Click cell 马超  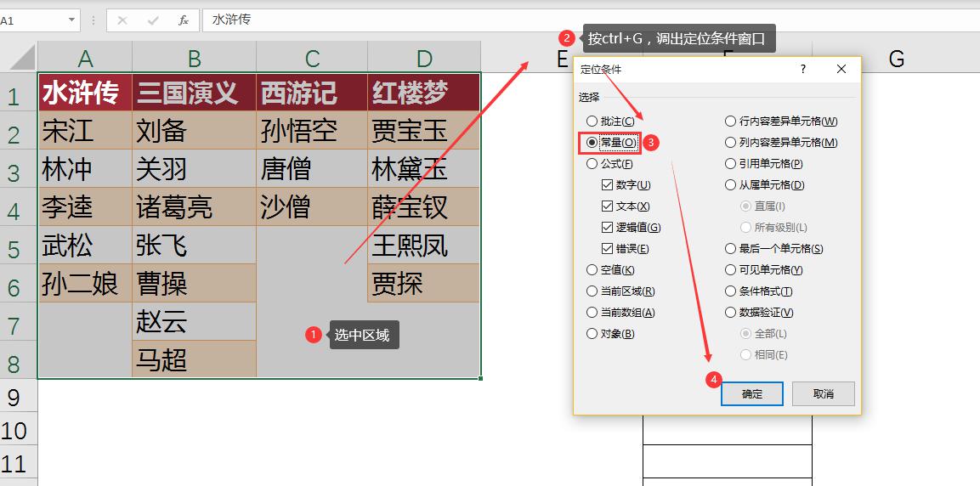click(x=195, y=359)
